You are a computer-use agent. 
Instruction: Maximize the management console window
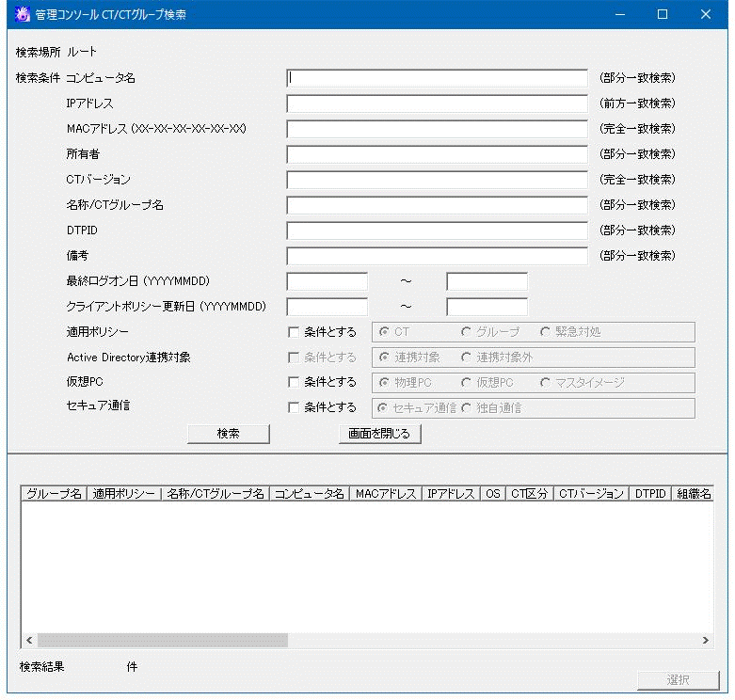[x=663, y=14]
